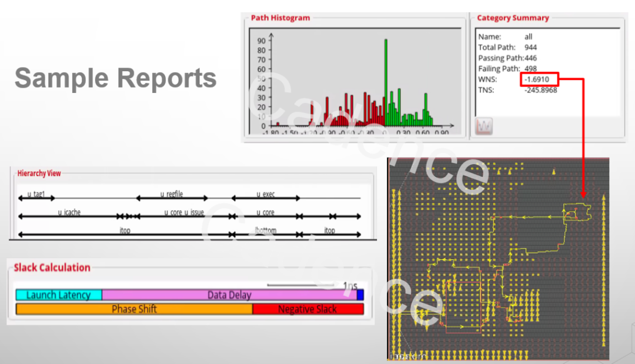The height and width of the screenshot is (364, 635).
Task: Click the yellow timing path in layout view
Action: coord(529,218)
